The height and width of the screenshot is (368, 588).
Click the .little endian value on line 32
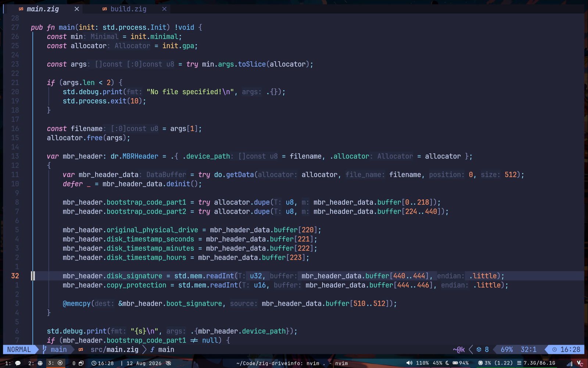click(483, 276)
